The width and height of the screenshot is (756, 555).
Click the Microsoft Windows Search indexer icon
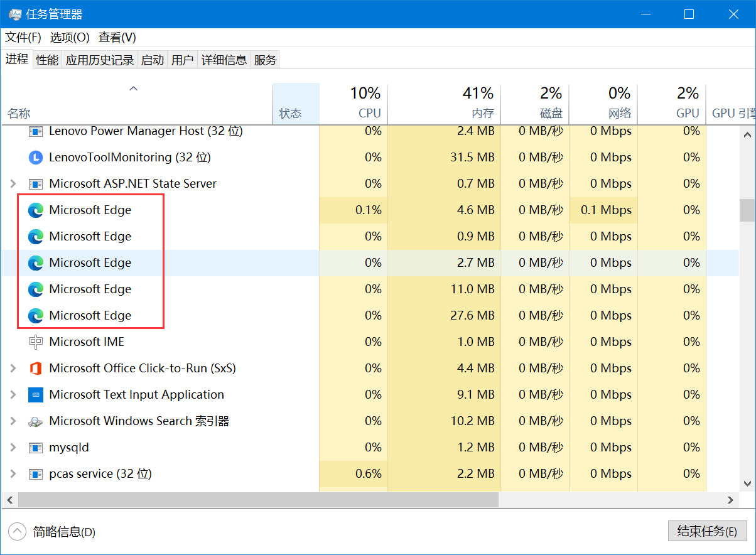pos(36,421)
